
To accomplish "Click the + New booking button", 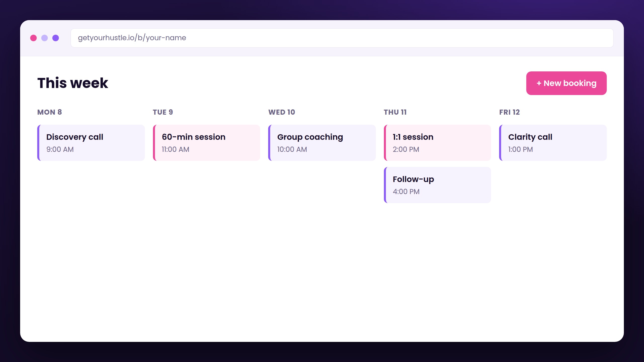I will [x=566, y=83].
